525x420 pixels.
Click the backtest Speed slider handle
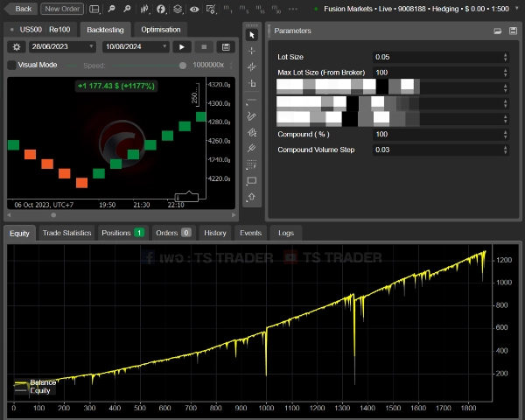[x=182, y=65]
